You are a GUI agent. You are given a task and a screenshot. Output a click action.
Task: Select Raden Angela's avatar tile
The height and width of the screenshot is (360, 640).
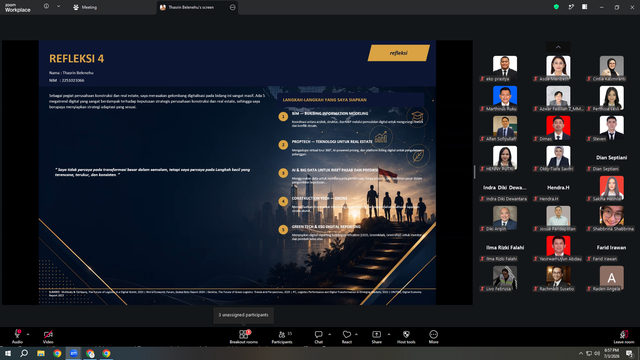(x=611, y=278)
